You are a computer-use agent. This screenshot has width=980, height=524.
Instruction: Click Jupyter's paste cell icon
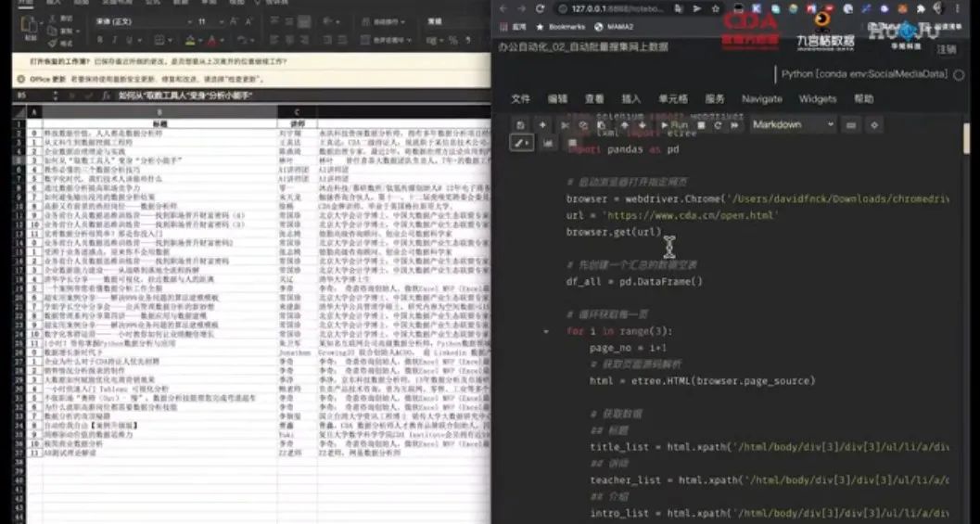[x=601, y=125]
